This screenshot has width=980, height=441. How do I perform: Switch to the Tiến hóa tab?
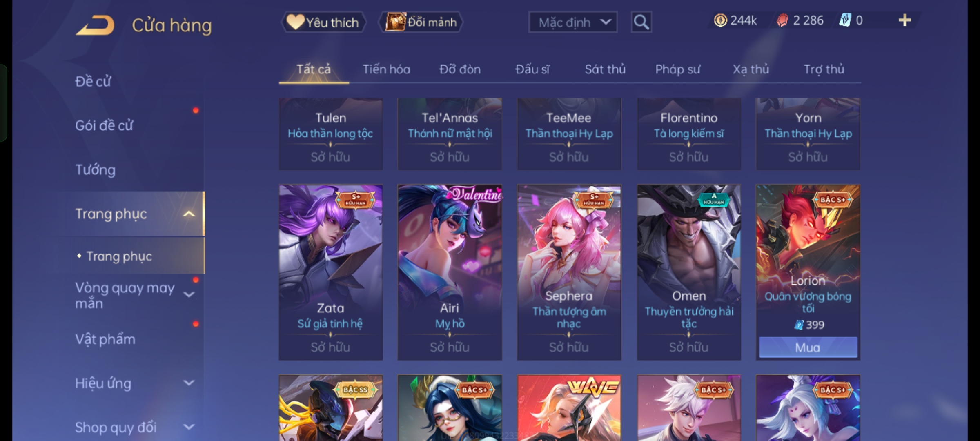coord(386,69)
